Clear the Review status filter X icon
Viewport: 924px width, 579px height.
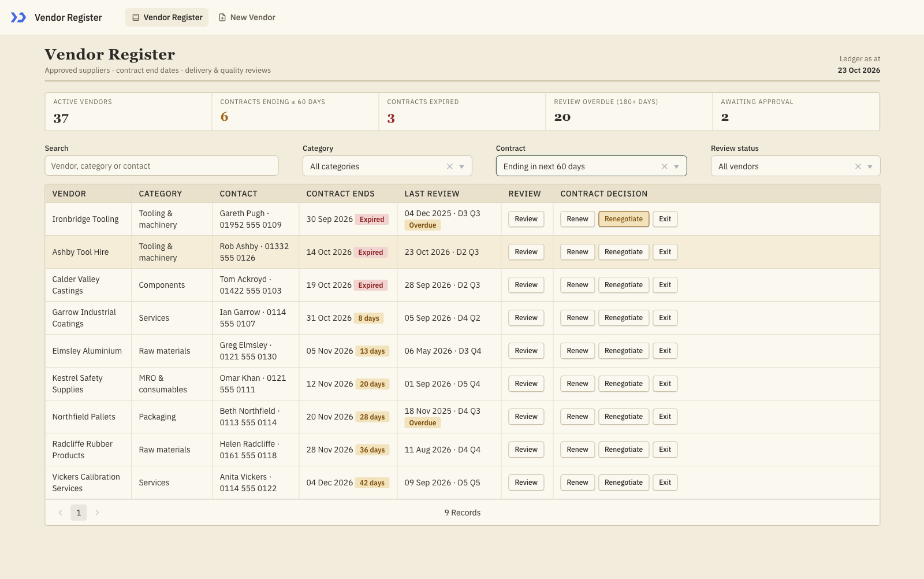coord(858,166)
